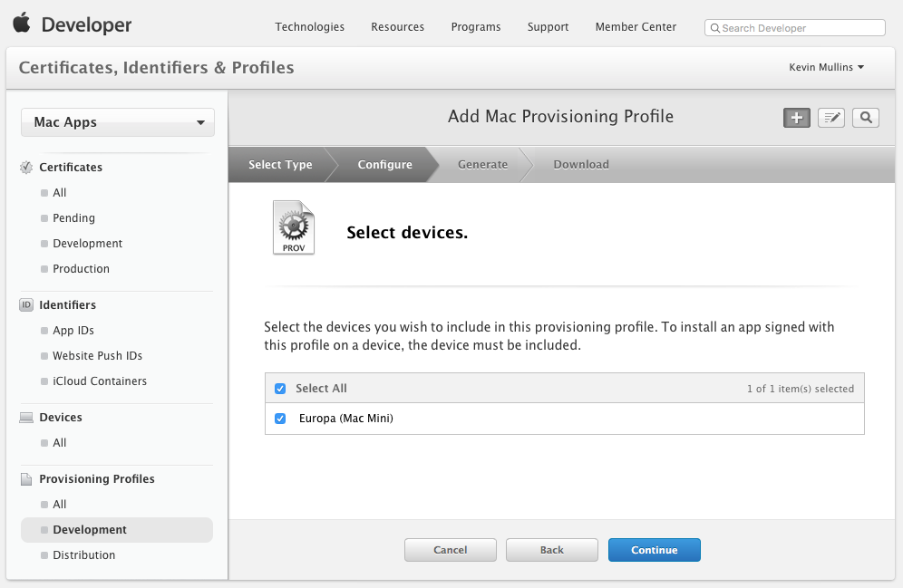The image size is (903, 588).
Task: Open All under Provisioning Profiles
Action: pyautogui.click(x=59, y=504)
